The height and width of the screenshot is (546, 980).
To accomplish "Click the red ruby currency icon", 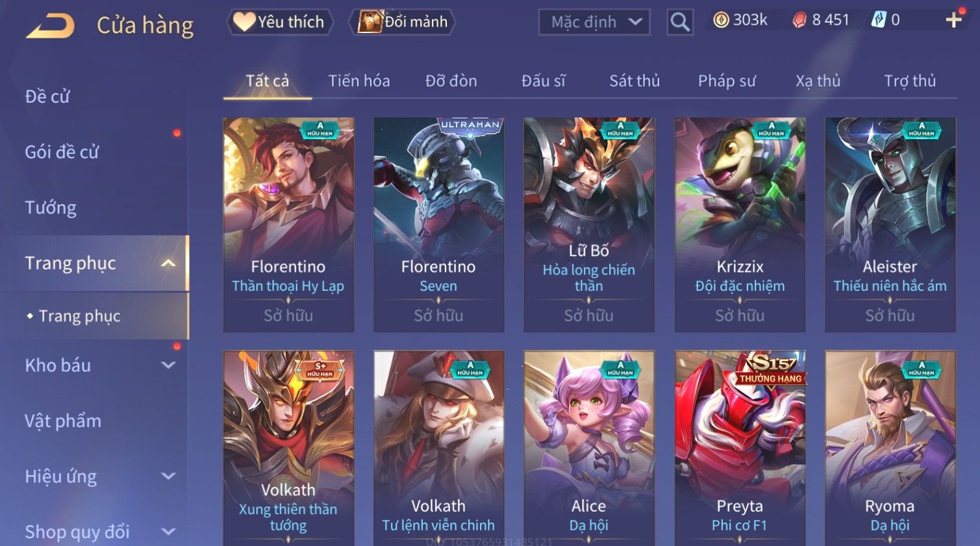I will tap(799, 20).
